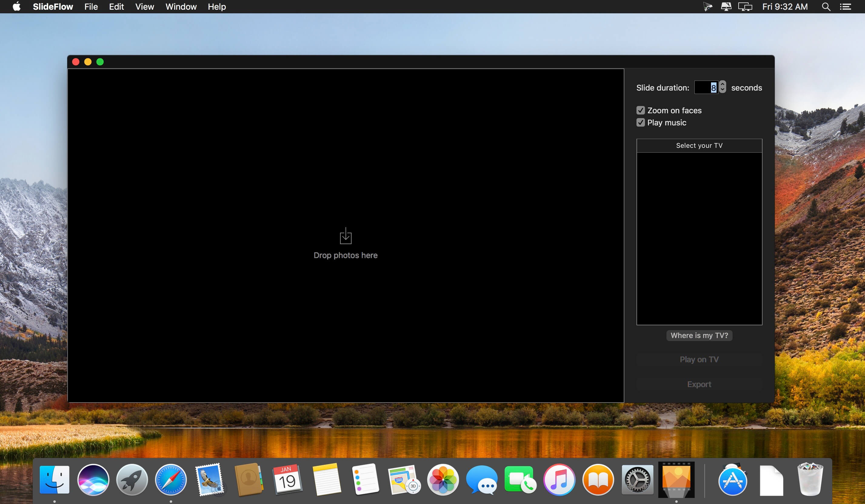Click the paper plane icon in menu bar
865x504 pixels.
(707, 7)
